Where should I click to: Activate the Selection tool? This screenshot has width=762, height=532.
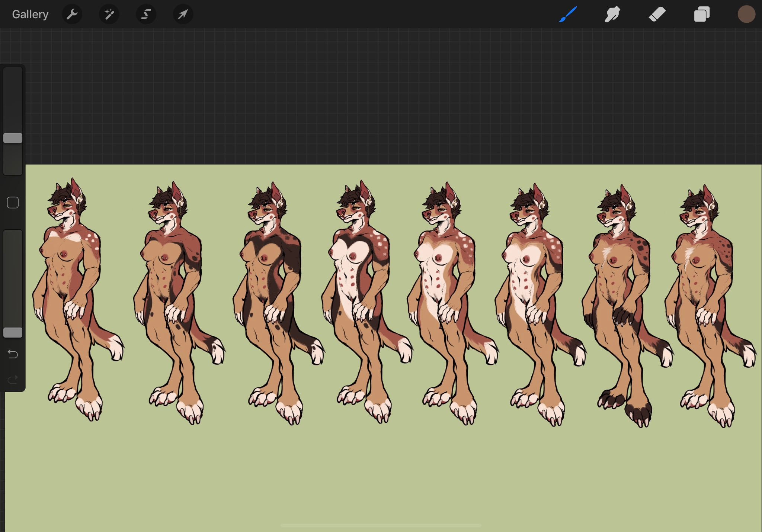click(x=146, y=14)
